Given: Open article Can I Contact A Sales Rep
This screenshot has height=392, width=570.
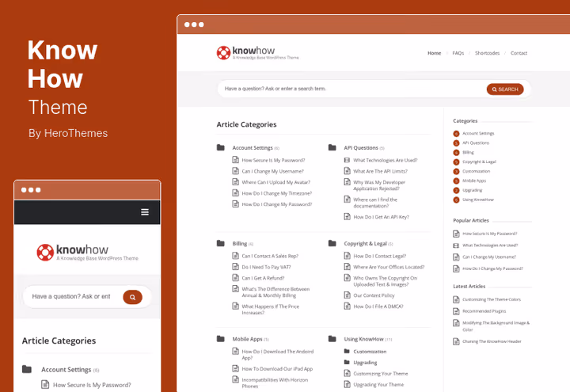Looking at the screenshot, I should pyautogui.click(x=270, y=256).
